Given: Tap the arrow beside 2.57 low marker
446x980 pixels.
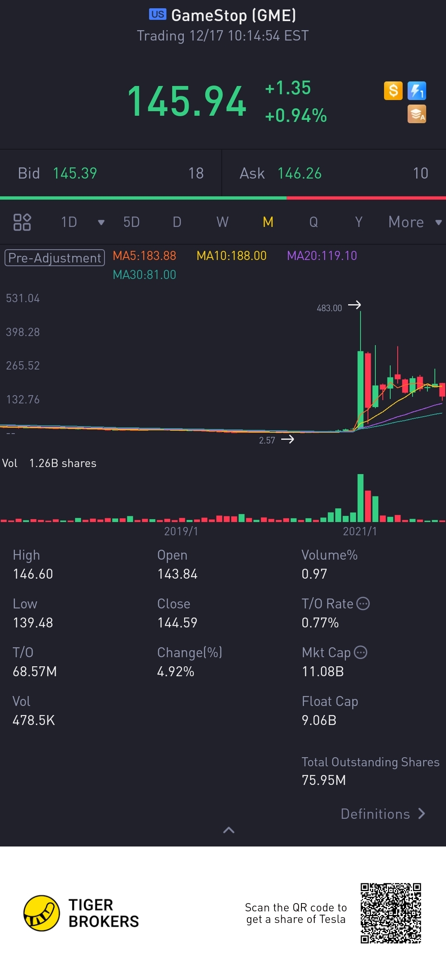Looking at the screenshot, I should [287, 439].
